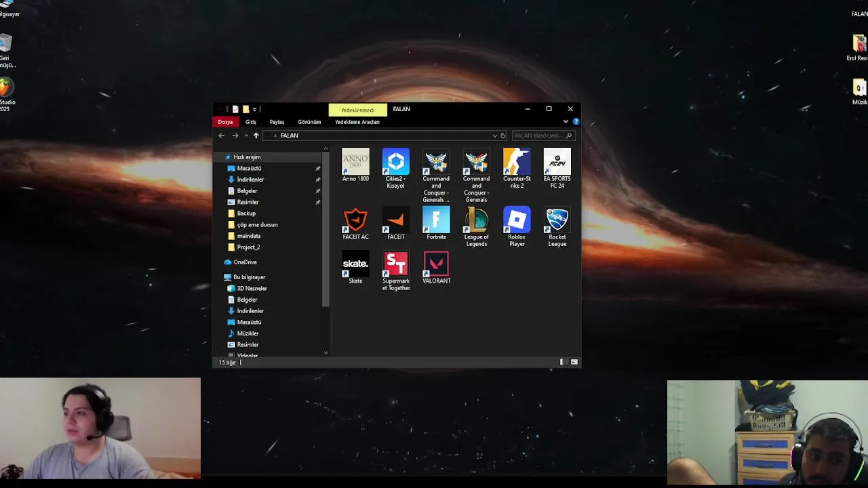Select Bu bilgisayar in navigation pane
This screenshot has width=868, height=488.
pos(249,277)
